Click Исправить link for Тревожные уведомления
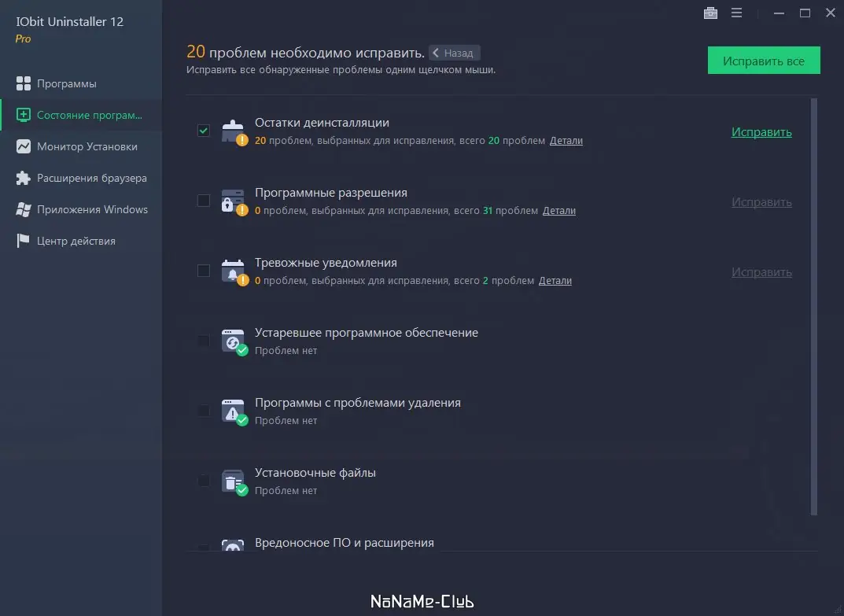The width and height of the screenshot is (844, 616). (761, 272)
